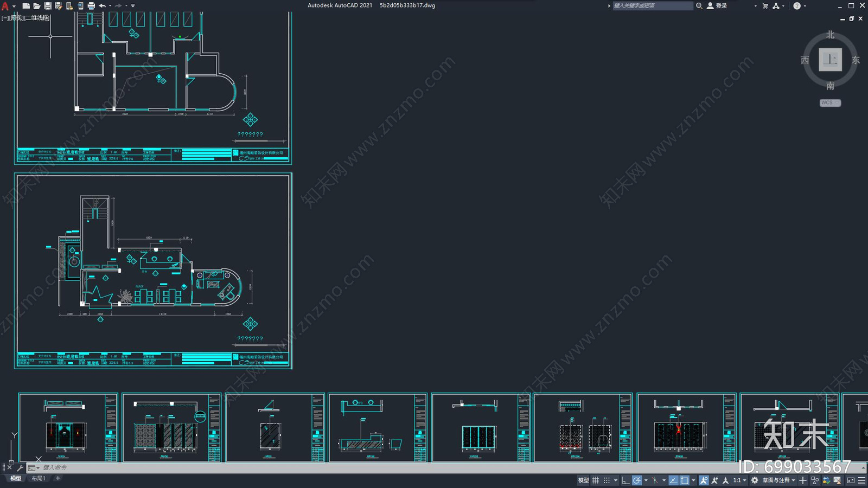Click the Plot printer icon
Image resolution: width=868 pixels, height=488 pixels.
91,6
